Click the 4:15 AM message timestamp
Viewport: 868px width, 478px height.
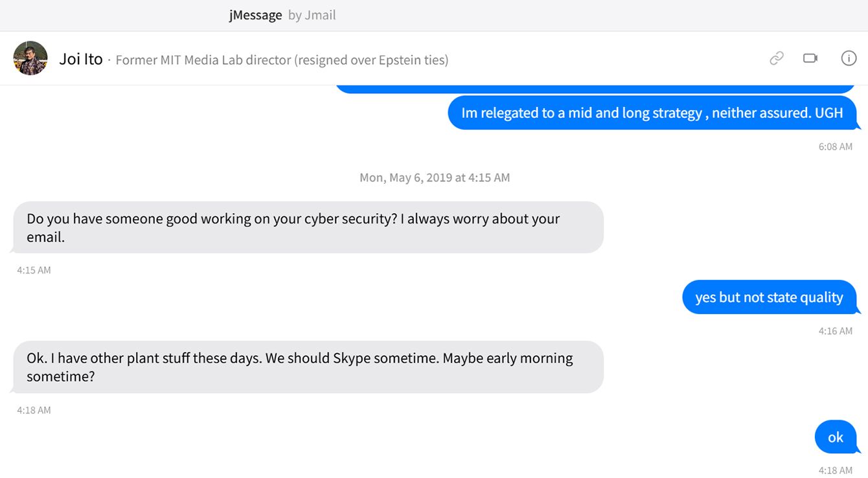pyautogui.click(x=34, y=270)
